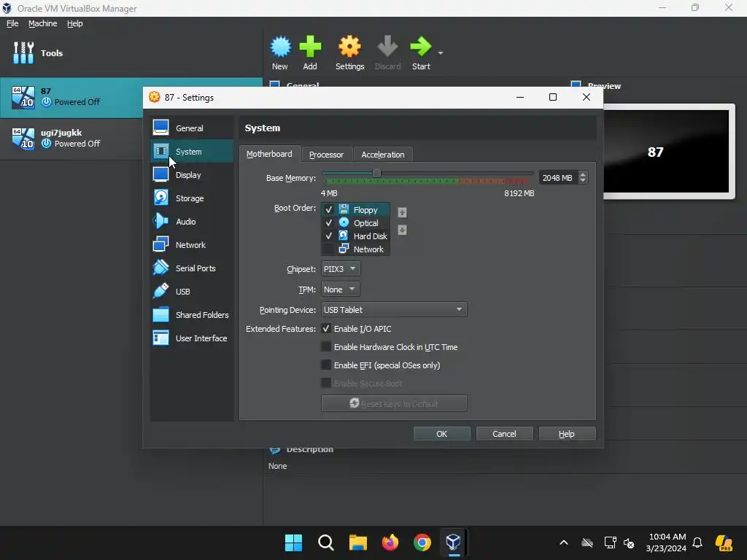Open the Start button dropdown arrow
Image resolution: width=747 pixels, height=560 pixels.
441,52
